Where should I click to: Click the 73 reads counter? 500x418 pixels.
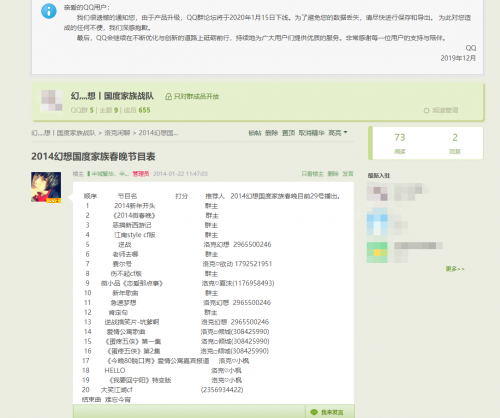(400, 143)
